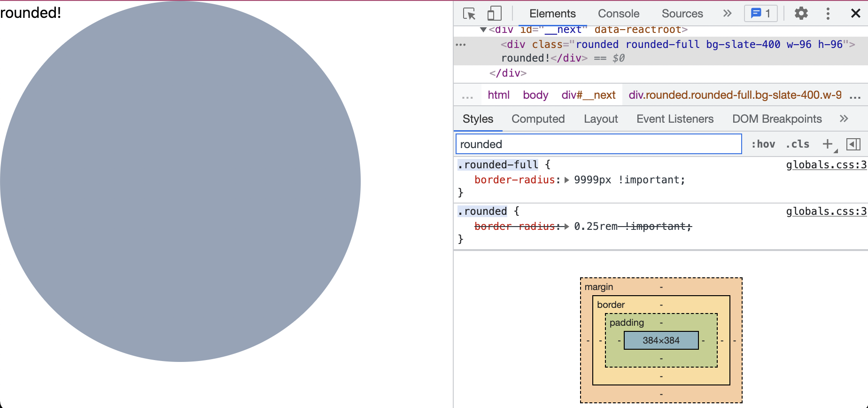Select the closing </div> line in DOM tree
This screenshot has width=868, height=408.
tap(508, 73)
